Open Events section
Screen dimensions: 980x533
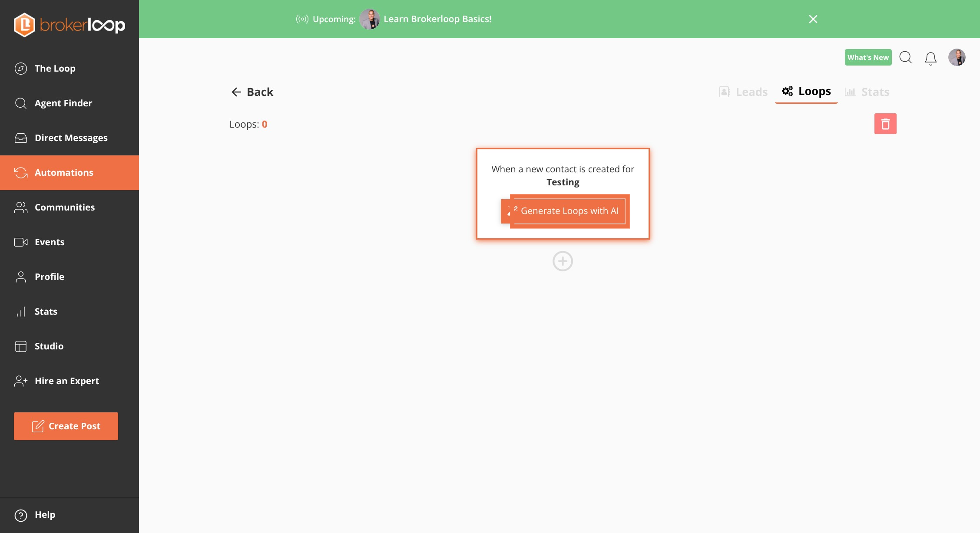(x=70, y=242)
